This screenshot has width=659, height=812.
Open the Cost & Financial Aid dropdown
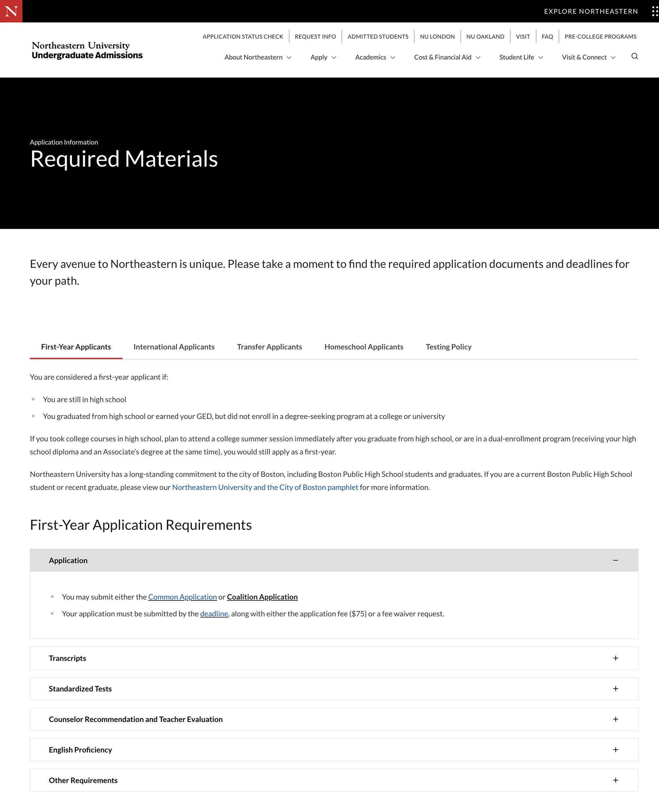(447, 57)
